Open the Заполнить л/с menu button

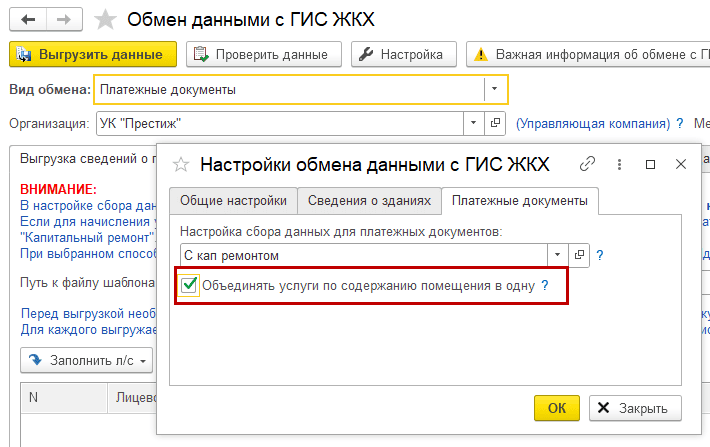click(x=86, y=360)
